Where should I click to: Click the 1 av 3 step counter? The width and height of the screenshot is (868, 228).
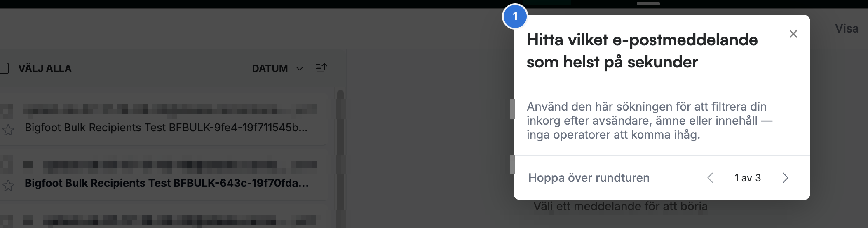tap(747, 178)
